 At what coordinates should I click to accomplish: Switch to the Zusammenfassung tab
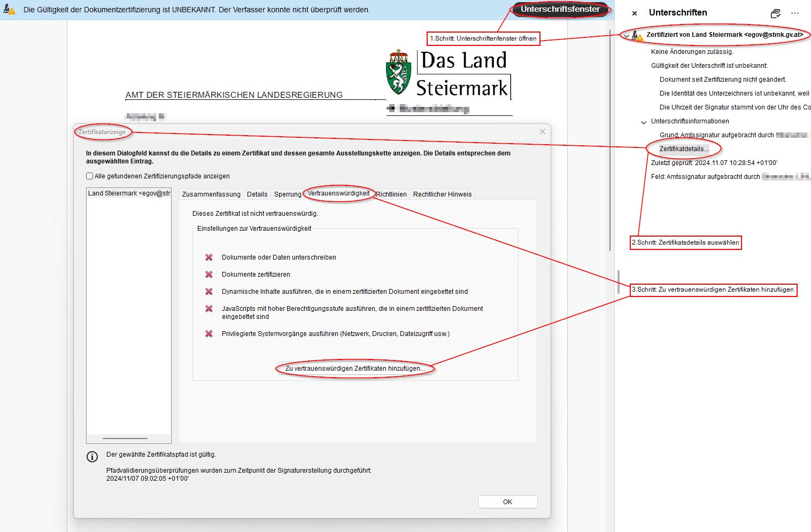pos(211,194)
